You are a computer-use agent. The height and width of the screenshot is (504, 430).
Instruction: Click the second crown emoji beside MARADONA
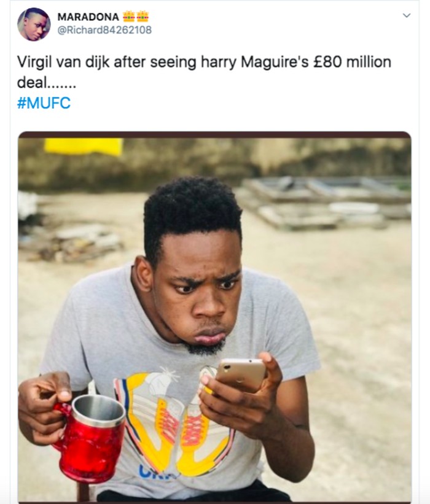[143, 17]
